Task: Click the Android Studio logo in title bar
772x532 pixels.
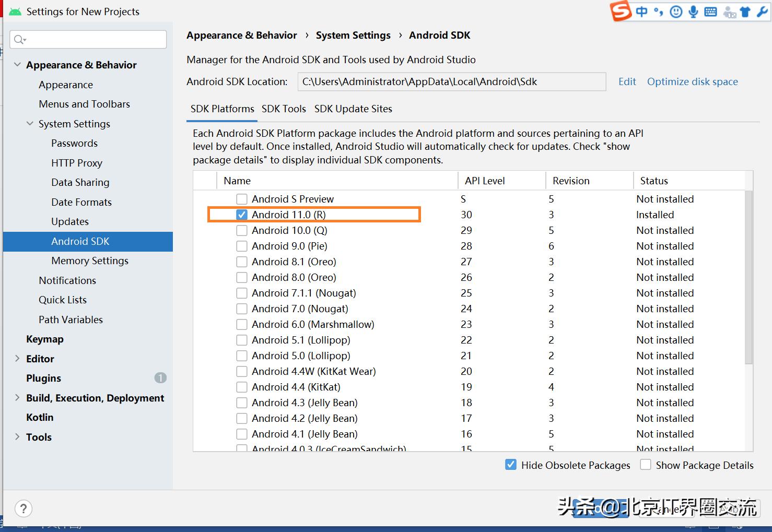Action: [15, 11]
